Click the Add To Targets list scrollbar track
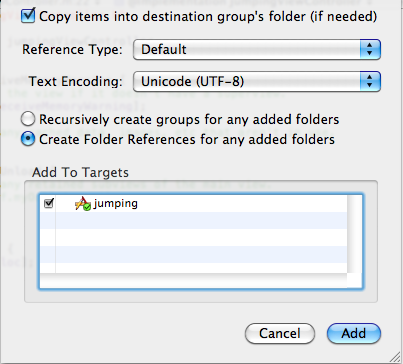This screenshot has width=403, height=364. tap(354, 234)
